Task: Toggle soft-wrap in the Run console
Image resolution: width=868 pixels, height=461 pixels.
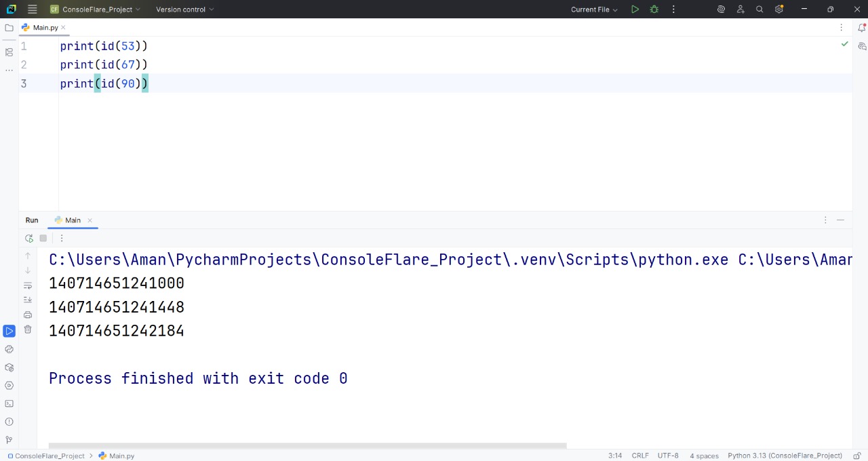Action: click(28, 285)
